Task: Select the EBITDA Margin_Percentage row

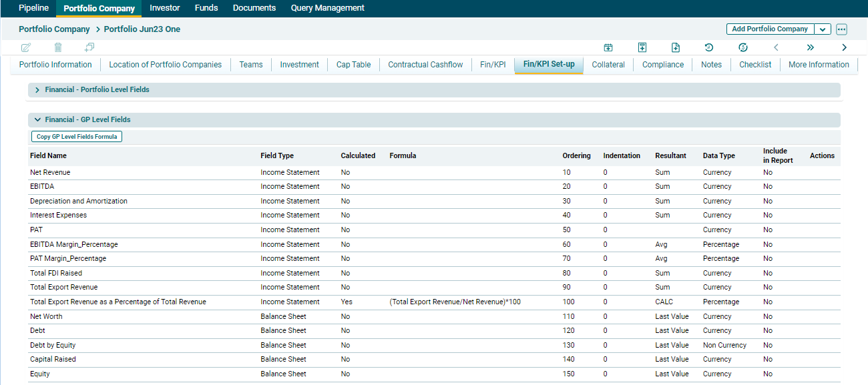Action: coord(73,244)
